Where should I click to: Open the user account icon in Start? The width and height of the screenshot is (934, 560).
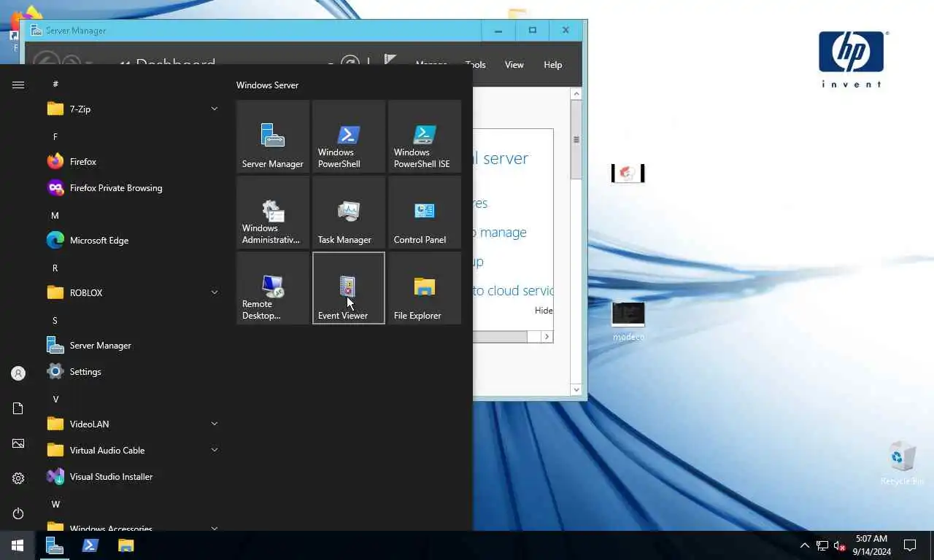pyautogui.click(x=18, y=373)
